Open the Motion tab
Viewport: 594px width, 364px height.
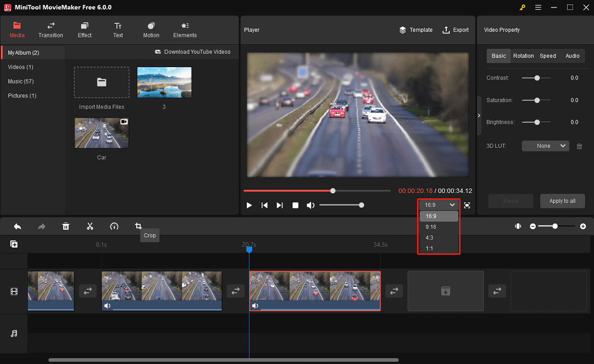[x=151, y=30]
